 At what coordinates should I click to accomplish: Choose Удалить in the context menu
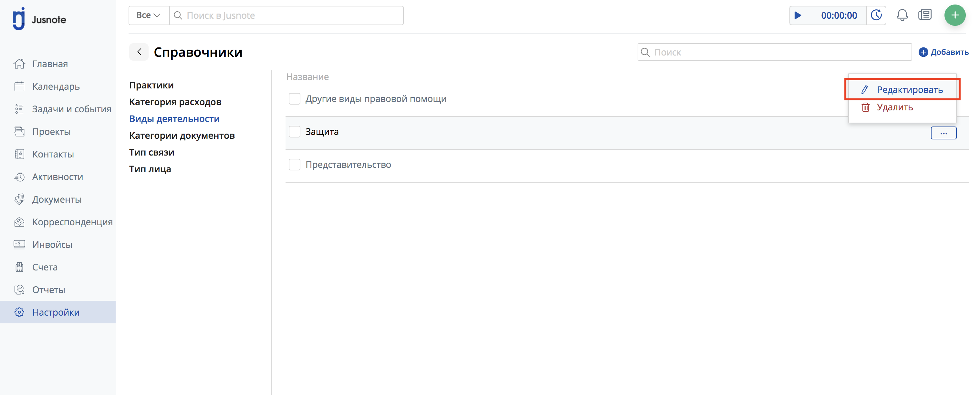894,107
